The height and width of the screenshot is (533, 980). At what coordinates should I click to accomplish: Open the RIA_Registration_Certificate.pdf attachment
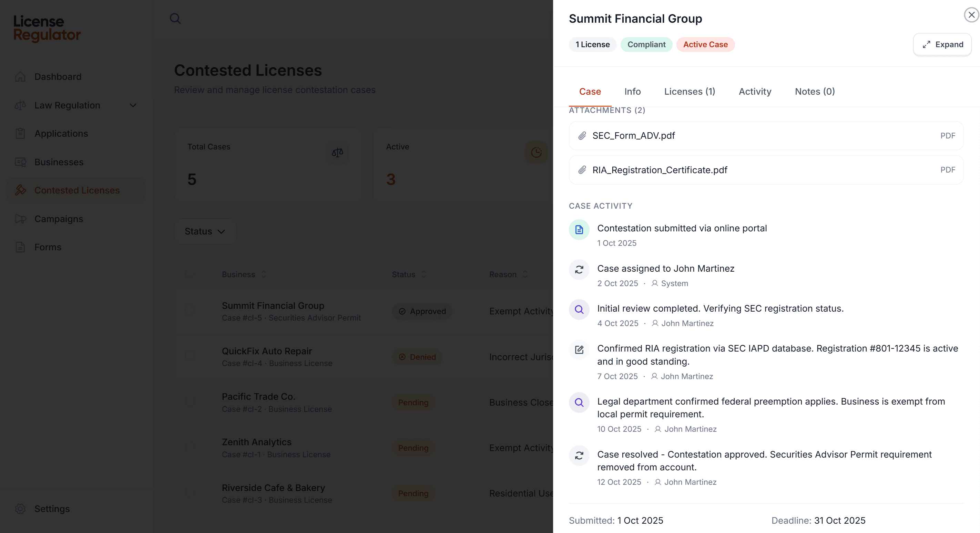[x=766, y=170]
